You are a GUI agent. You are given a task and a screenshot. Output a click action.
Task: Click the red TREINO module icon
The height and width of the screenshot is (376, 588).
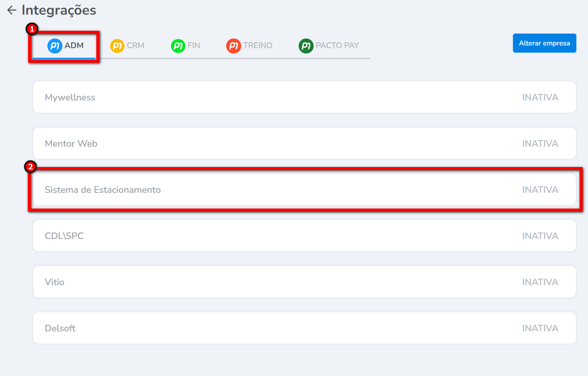[234, 46]
